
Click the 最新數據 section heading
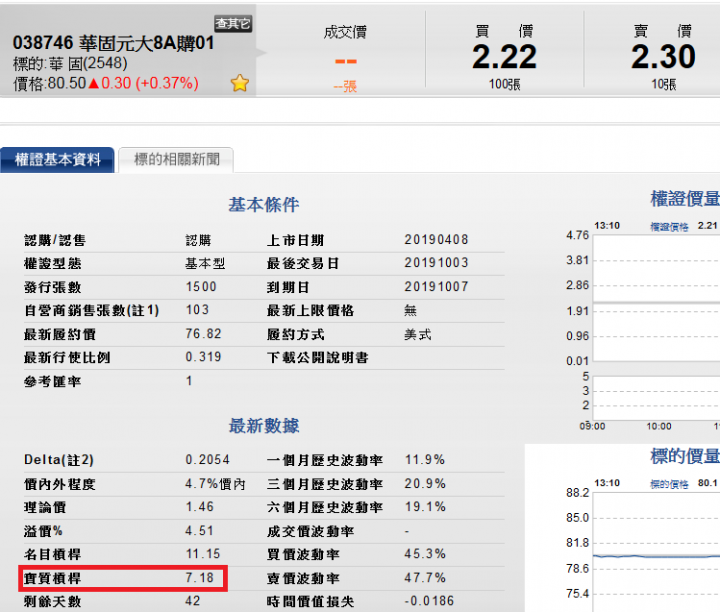tap(264, 426)
